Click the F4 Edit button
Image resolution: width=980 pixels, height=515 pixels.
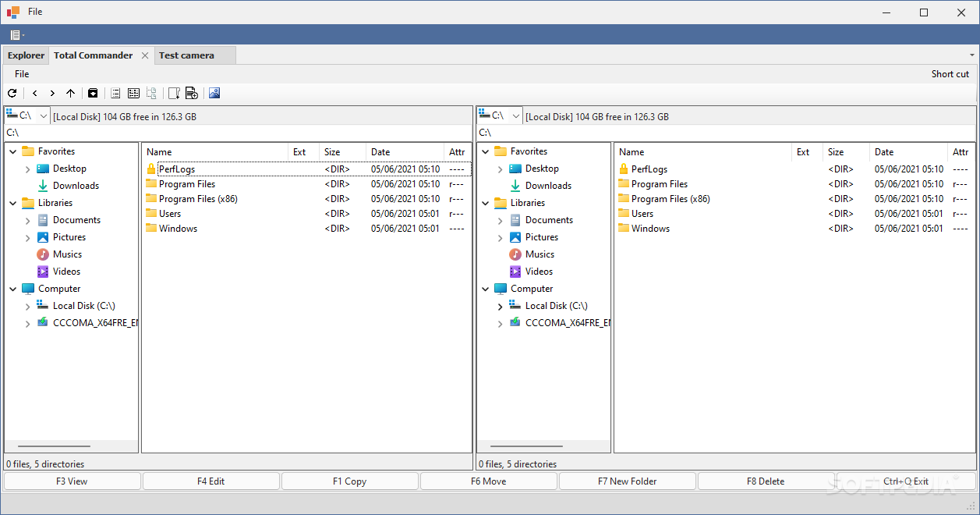211,481
